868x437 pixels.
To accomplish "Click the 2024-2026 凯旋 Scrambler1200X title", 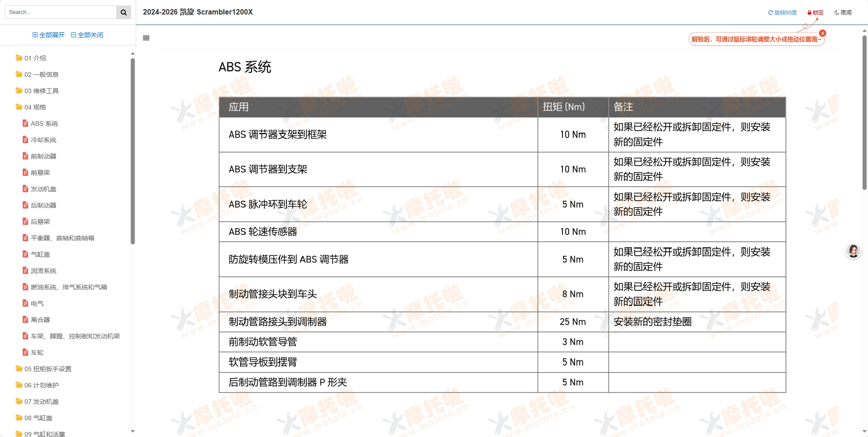I will [x=198, y=12].
